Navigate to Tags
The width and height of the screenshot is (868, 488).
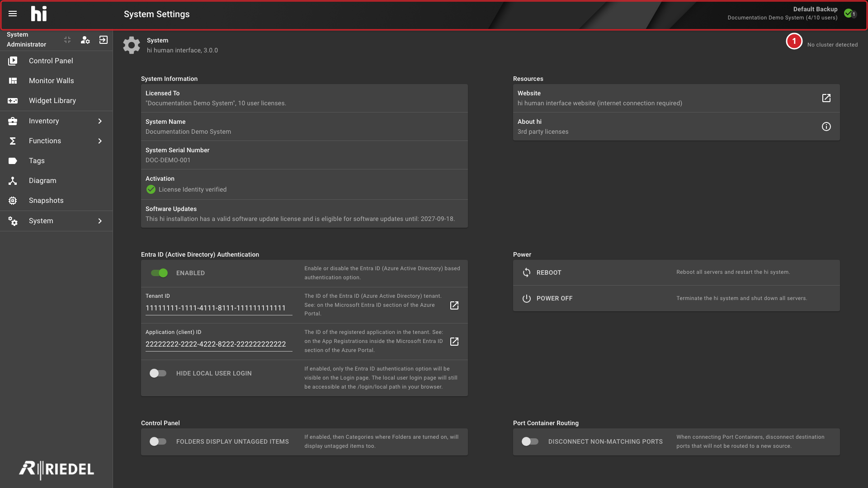pos(56,161)
